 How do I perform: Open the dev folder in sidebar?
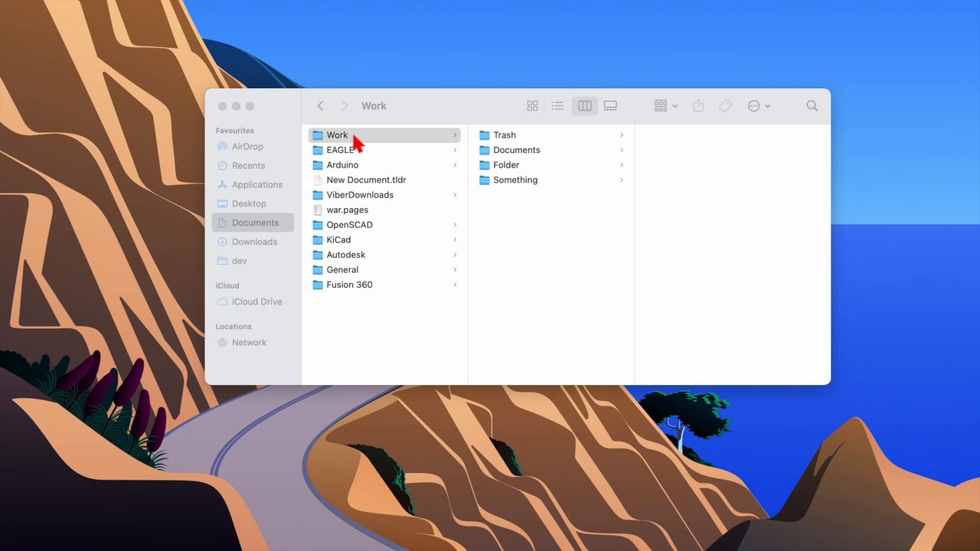(253, 261)
